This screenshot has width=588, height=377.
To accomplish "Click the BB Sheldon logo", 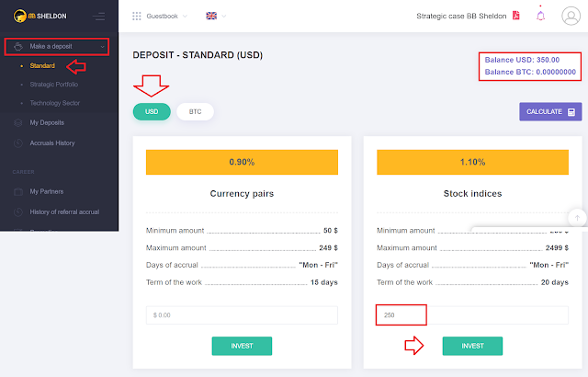I will coord(40,16).
